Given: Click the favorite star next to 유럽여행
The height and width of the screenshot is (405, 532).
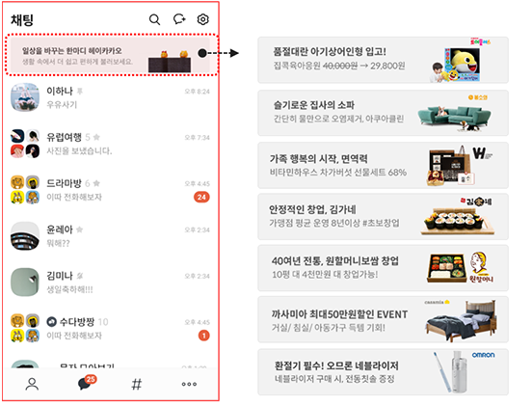Looking at the screenshot, I should (96, 137).
